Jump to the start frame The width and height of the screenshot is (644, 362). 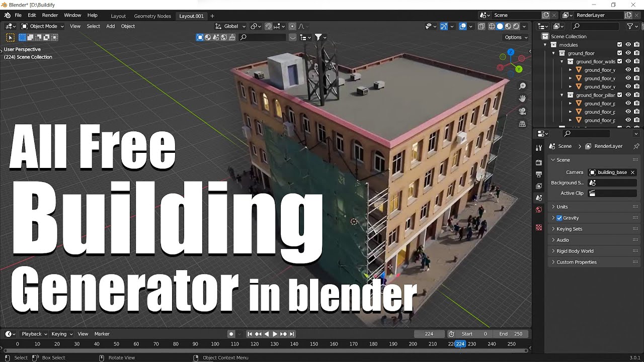[250, 334]
